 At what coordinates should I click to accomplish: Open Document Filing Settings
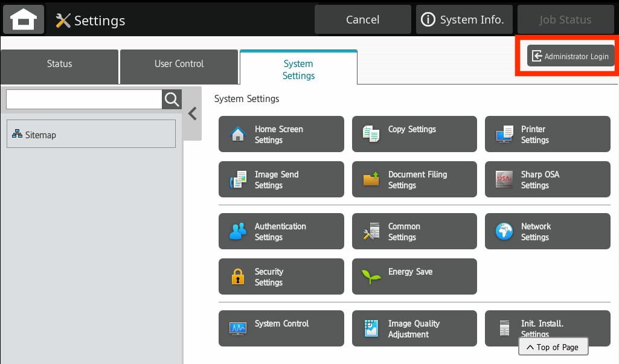414,179
